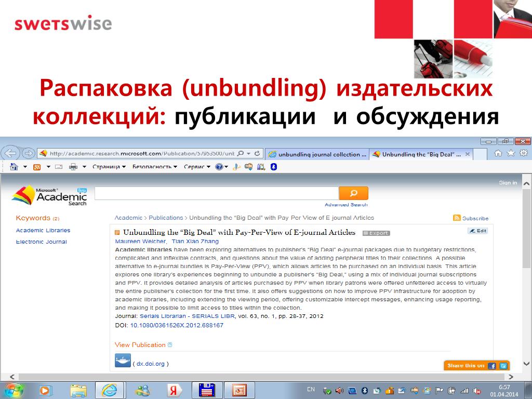Click the EN language indicator in taskbar
The image size is (532, 399).
pyautogui.click(x=311, y=390)
